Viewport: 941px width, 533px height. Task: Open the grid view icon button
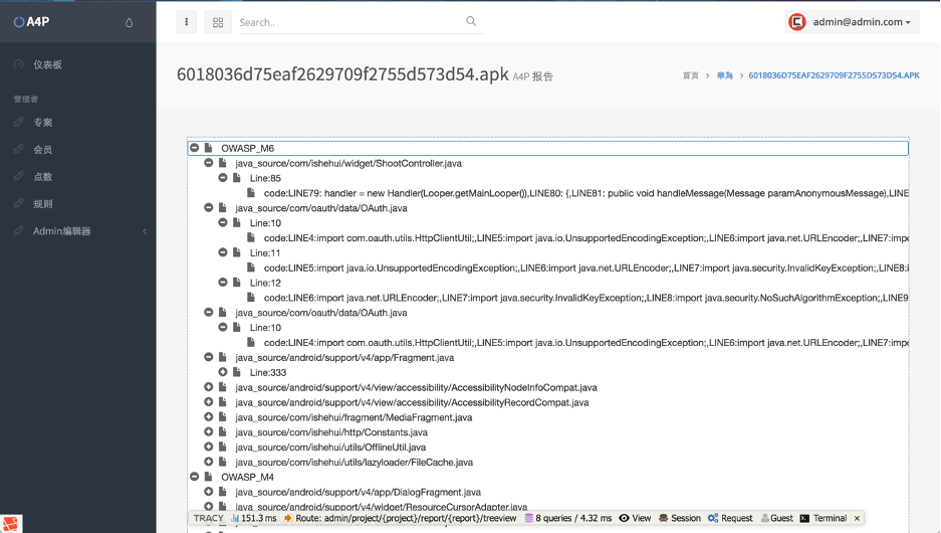218,22
